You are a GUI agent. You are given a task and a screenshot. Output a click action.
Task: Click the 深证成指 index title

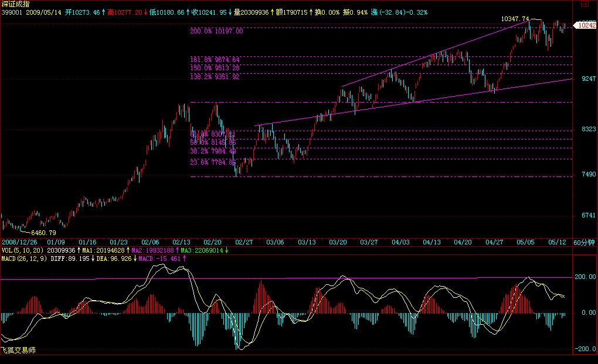point(15,4)
